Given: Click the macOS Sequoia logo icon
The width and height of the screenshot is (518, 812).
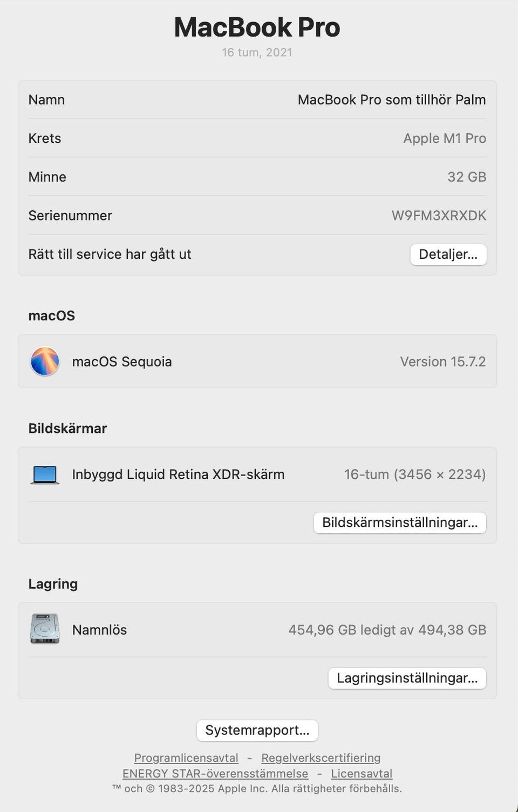Looking at the screenshot, I should pyautogui.click(x=45, y=361).
